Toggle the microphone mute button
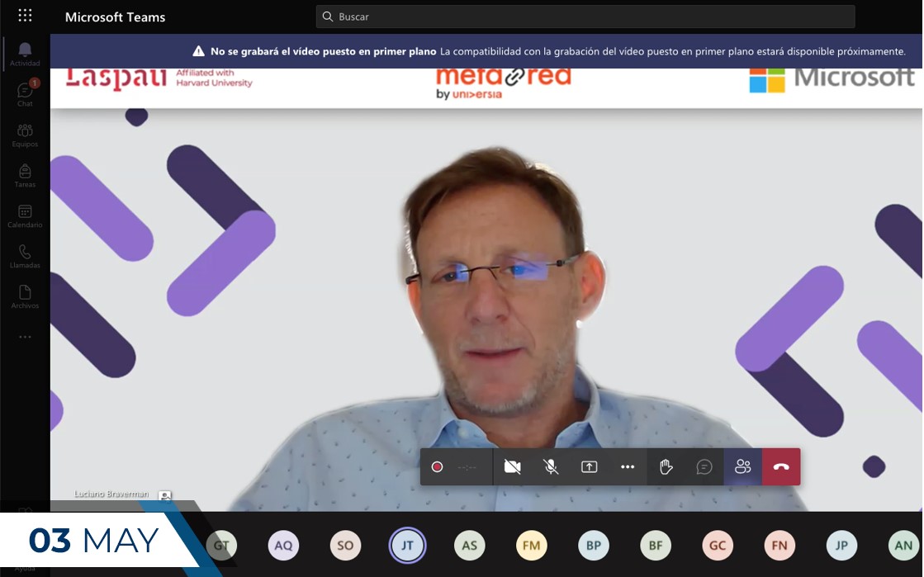This screenshot has height=577, width=924. tap(551, 466)
